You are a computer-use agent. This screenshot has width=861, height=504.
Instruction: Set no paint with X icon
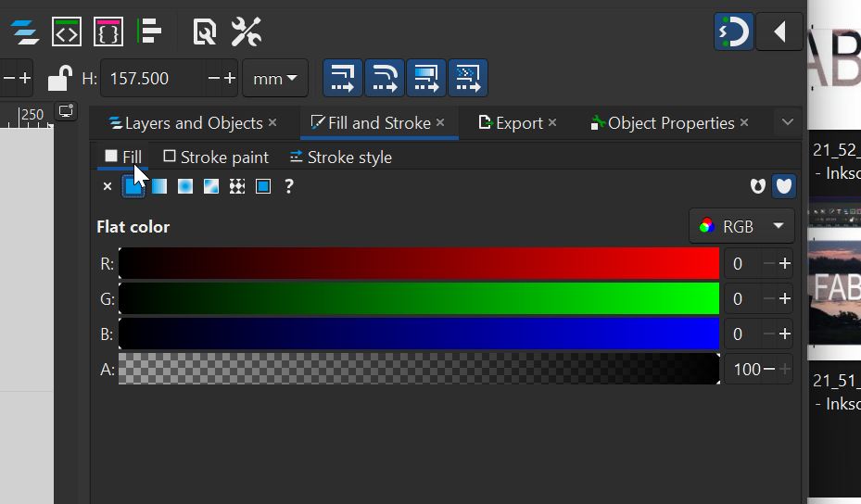click(108, 186)
